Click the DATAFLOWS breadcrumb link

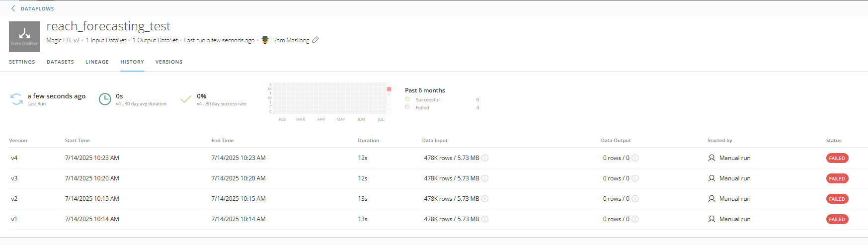pyautogui.click(x=37, y=8)
